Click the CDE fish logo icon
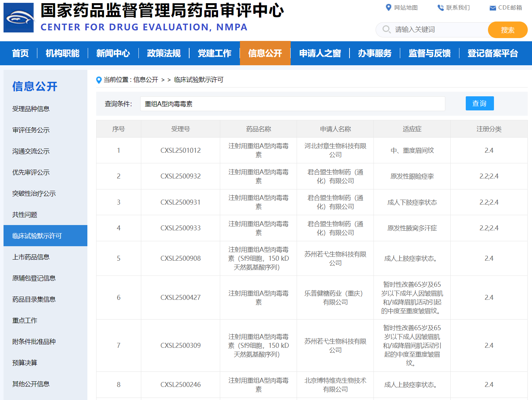Screen dimensions: 532x400 (x=19, y=18)
